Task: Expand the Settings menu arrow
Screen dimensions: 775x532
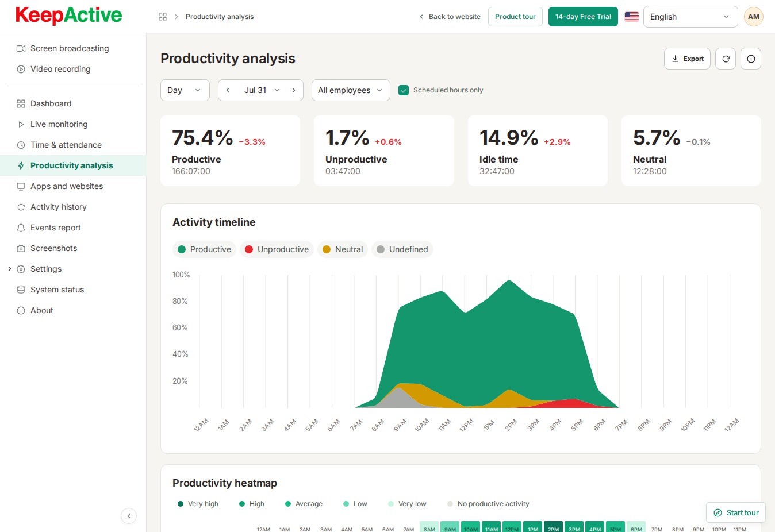Action: tap(9, 269)
